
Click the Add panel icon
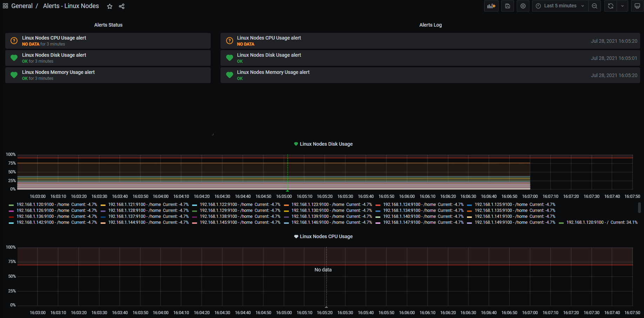coord(491,6)
